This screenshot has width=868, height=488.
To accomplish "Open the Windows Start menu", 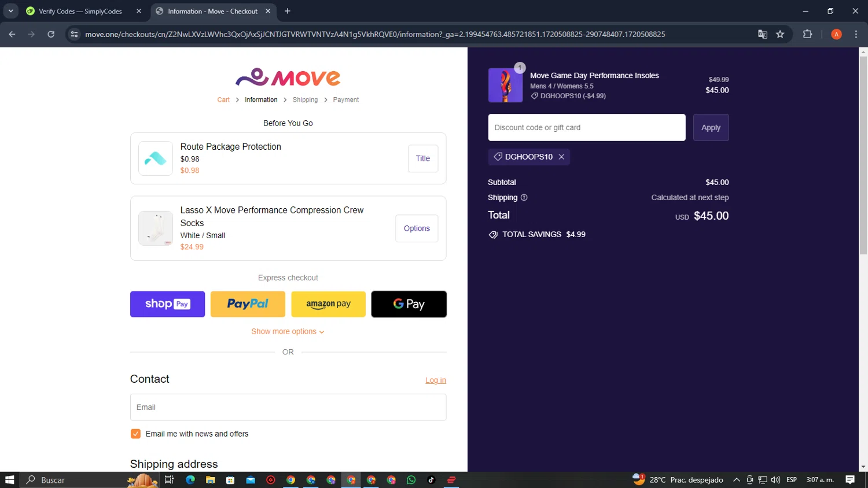I will [x=10, y=480].
